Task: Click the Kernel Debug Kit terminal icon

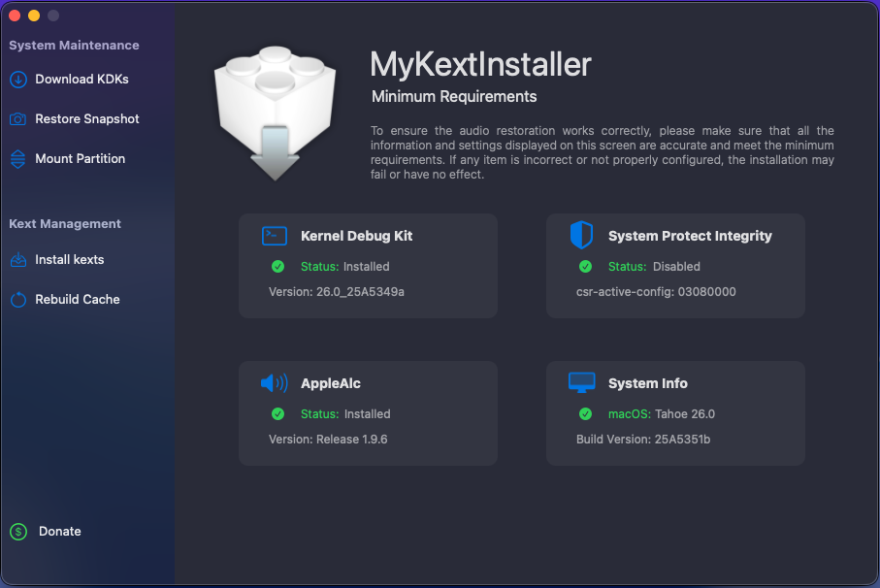Action: tap(275, 236)
